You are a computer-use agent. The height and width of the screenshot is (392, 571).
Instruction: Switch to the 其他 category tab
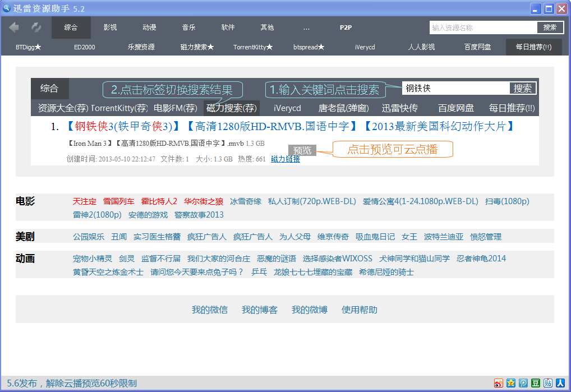268,27
